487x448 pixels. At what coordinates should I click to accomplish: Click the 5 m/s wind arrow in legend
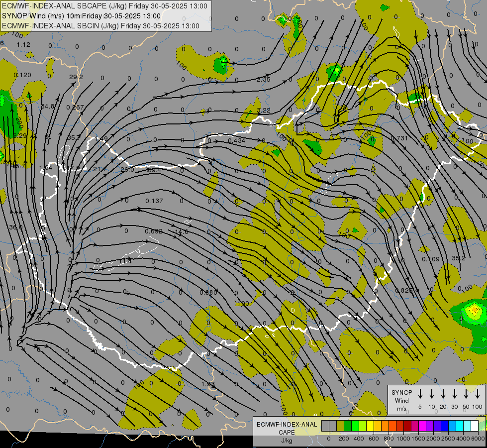tap(420, 394)
